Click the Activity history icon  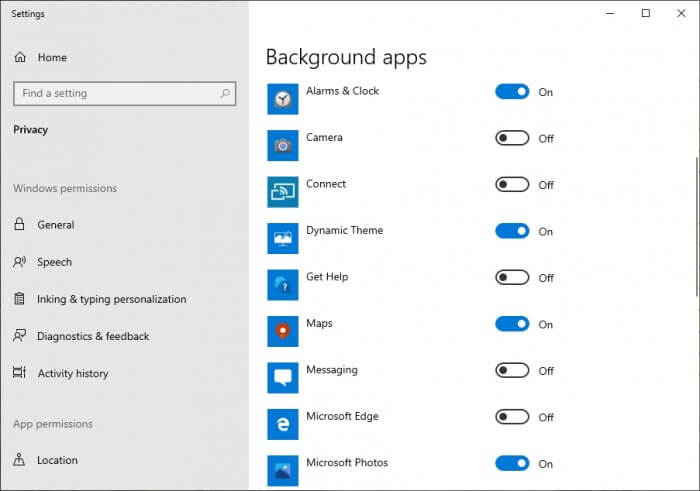click(20, 372)
